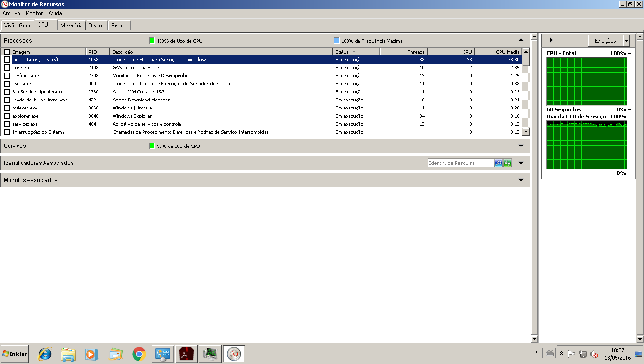Sort by the CPU Média column header

tap(498, 52)
